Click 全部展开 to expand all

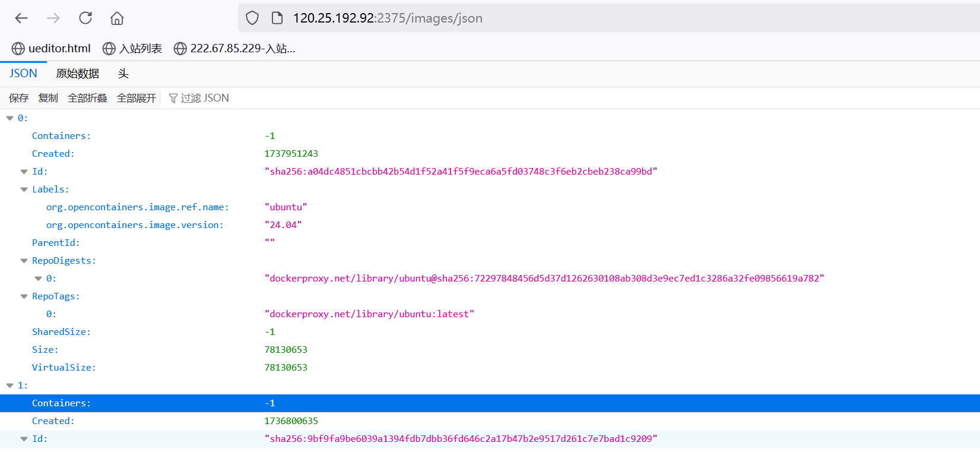click(x=136, y=98)
